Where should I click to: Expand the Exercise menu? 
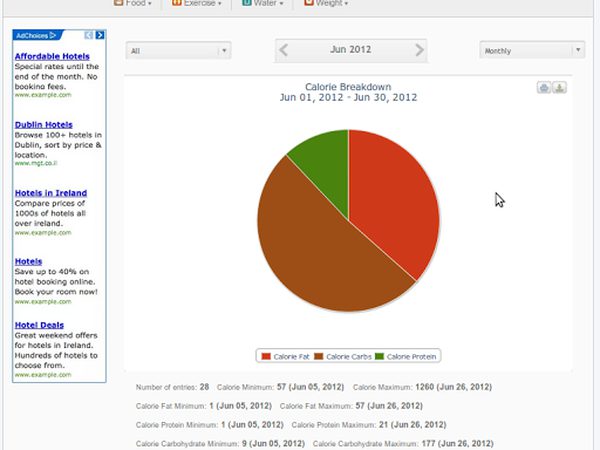click(x=197, y=3)
